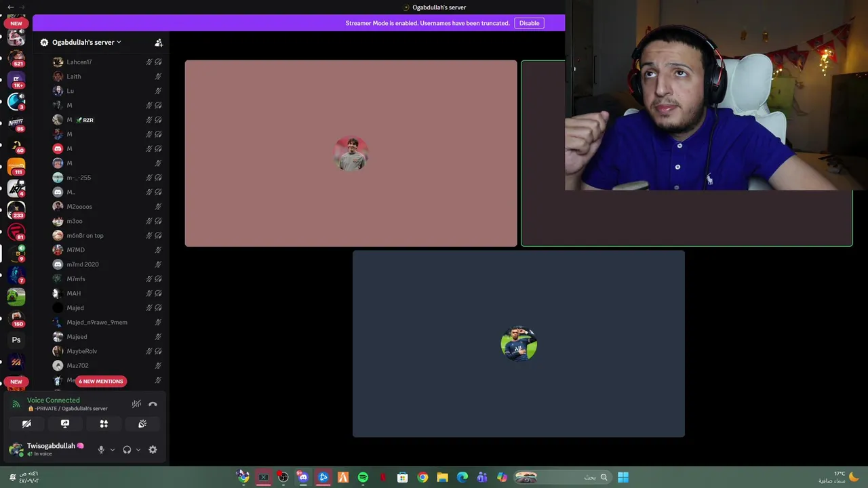Toggle Krisp noise suppression

point(136,404)
